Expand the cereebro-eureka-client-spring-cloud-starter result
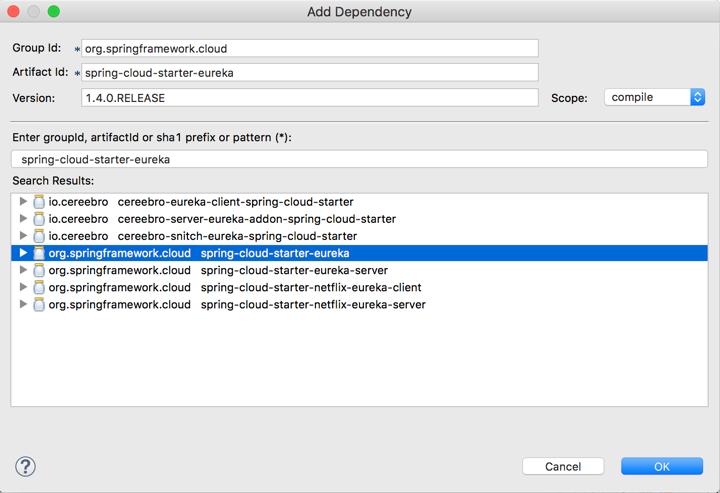This screenshot has height=493, width=720. [24, 202]
